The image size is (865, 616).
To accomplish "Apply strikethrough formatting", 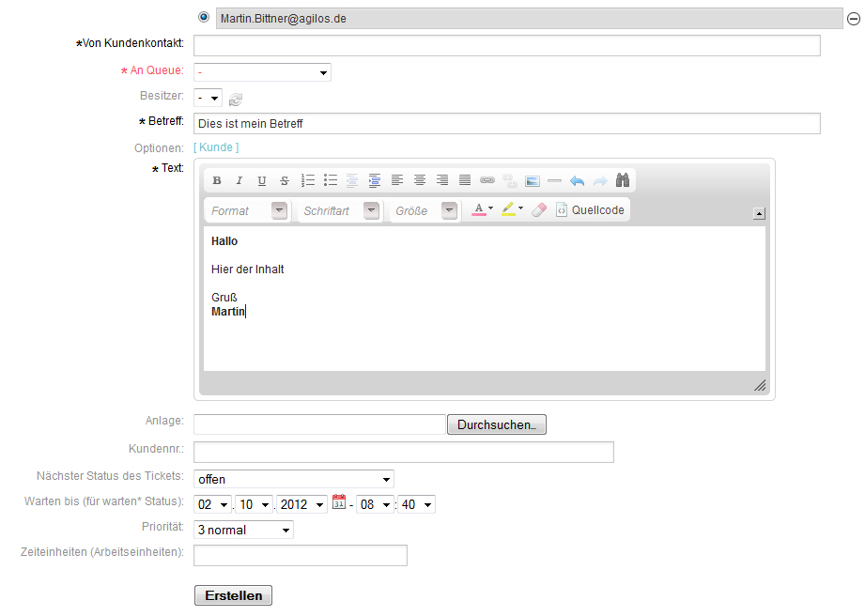I will click(285, 180).
